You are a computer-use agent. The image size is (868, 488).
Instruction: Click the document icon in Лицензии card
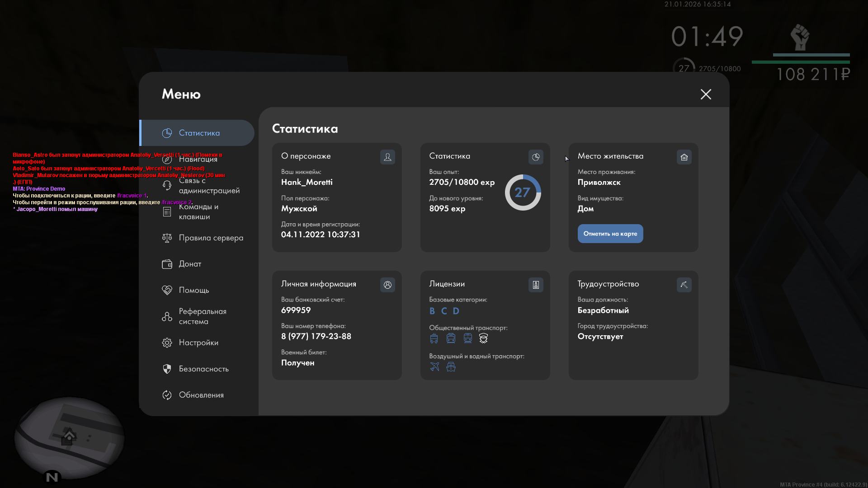click(x=536, y=285)
